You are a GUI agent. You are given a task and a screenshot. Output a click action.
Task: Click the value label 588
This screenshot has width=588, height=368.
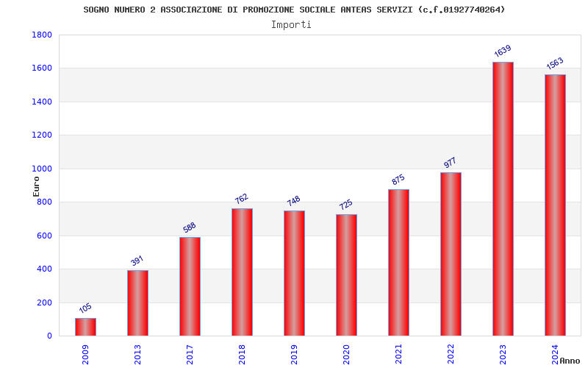click(x=190, y=227)
